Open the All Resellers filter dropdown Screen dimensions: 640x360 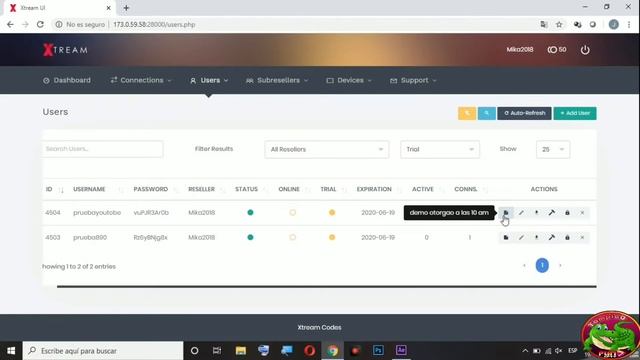327,149
